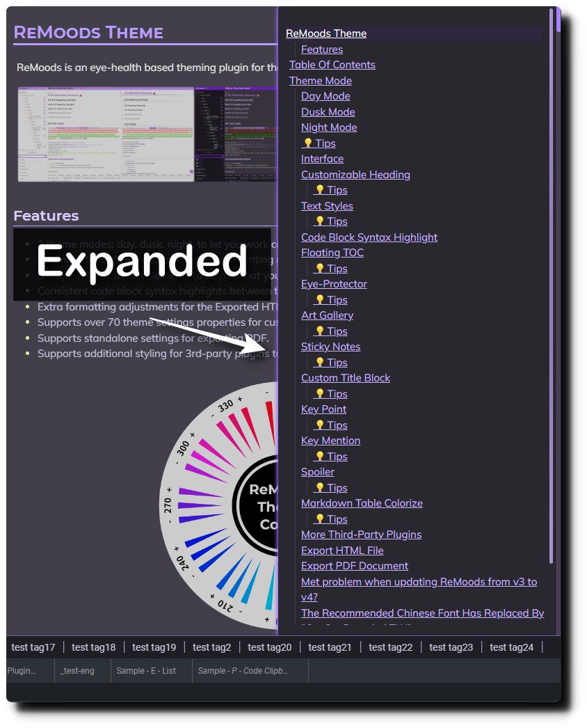Jump to Features in the TOC

tap(321, 49)
